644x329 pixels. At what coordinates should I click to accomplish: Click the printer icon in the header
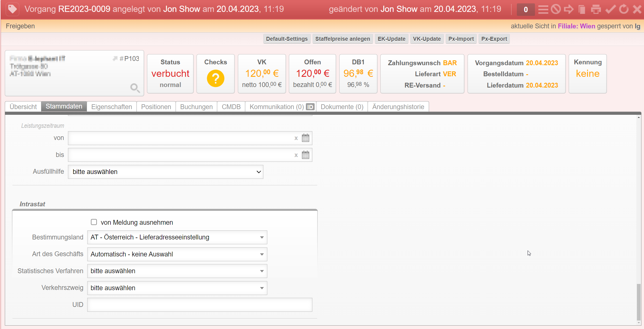pyautogui.click(x=596, y=9)
